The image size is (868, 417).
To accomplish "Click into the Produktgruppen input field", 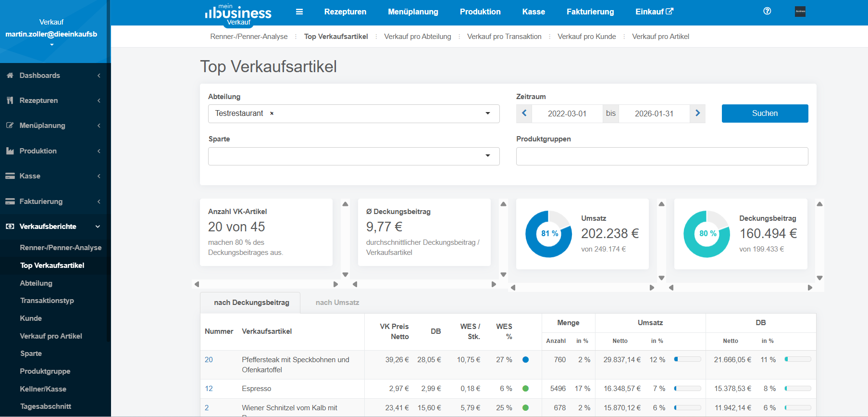I will [662, 156].
